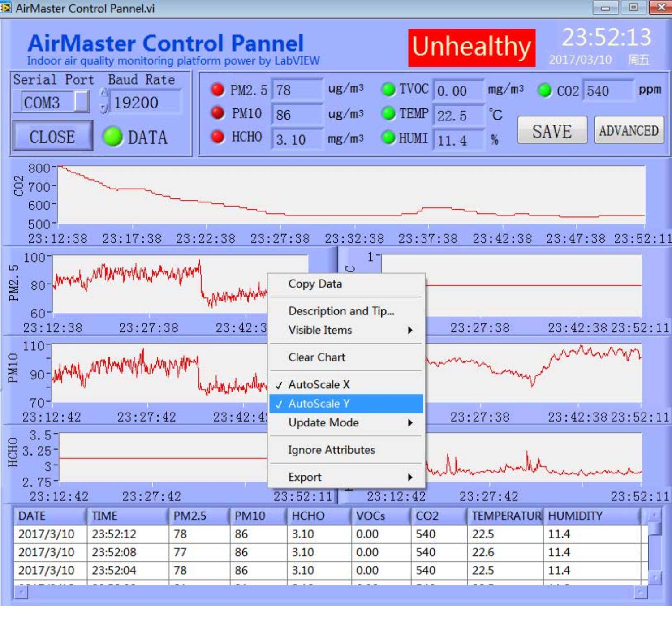
Task: Click the HCHO red status LED
Action: coord(218,137)
